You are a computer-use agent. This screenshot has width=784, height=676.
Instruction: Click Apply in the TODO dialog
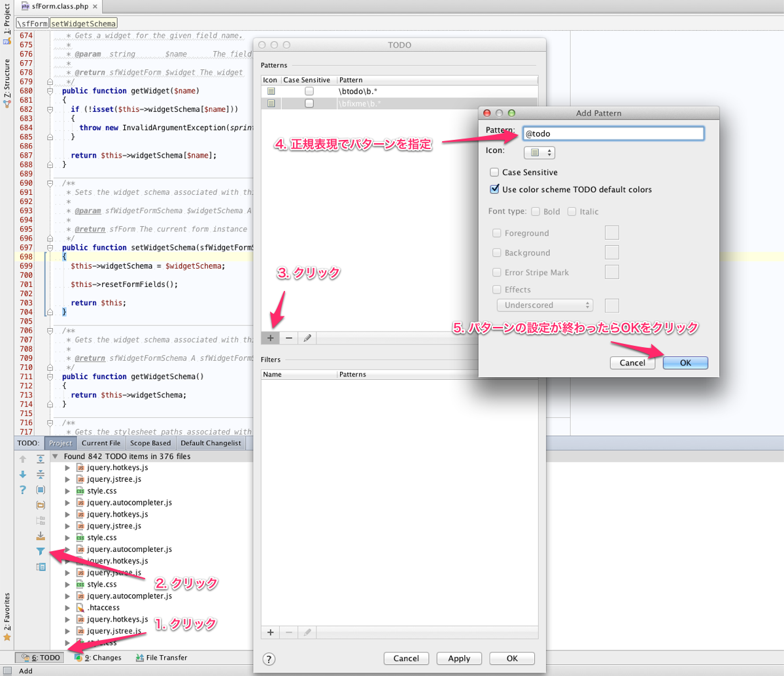(x=459, y=658)
